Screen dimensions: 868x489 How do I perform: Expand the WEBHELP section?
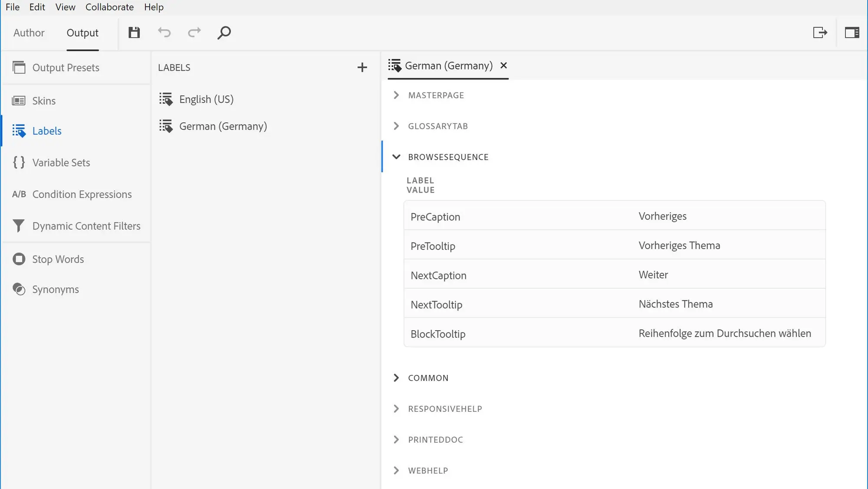tap(396, 470)
